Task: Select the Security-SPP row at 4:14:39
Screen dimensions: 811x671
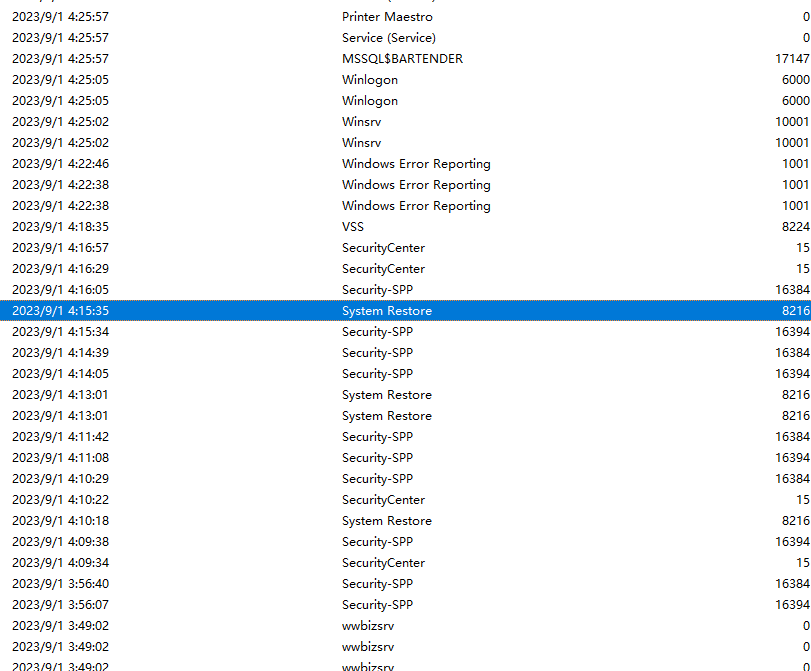Action: [x=406, y=353]
